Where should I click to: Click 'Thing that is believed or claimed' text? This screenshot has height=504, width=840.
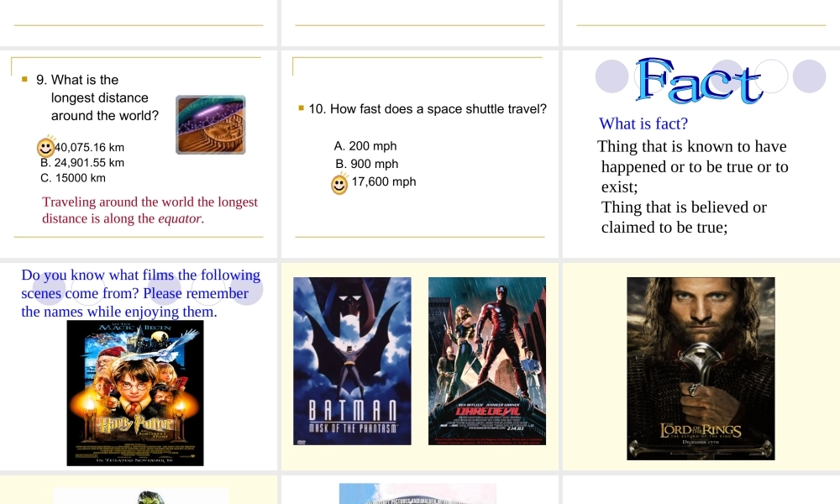(x=684, y=217)
